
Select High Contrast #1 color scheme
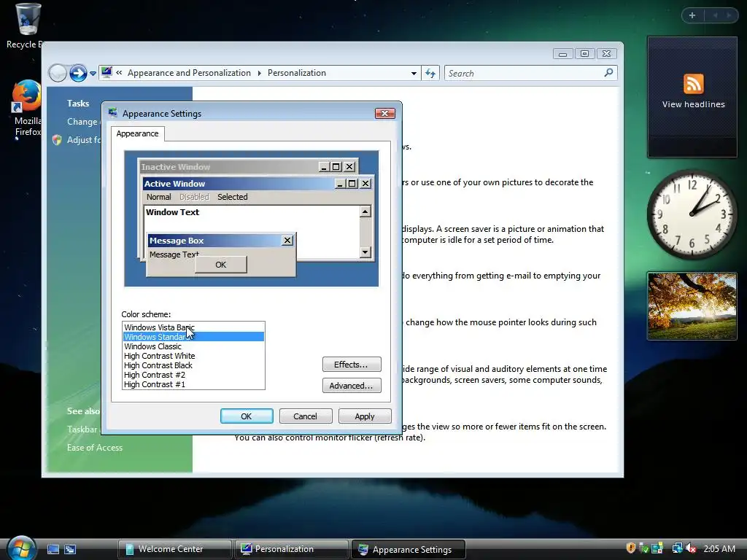point(193,384)
